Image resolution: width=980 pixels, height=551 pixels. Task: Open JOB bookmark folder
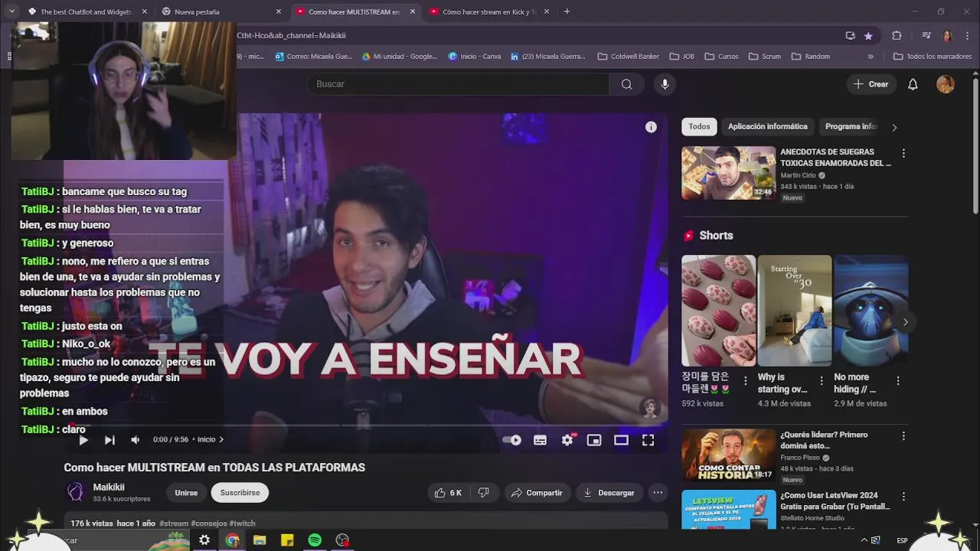(x=681, y=57)
